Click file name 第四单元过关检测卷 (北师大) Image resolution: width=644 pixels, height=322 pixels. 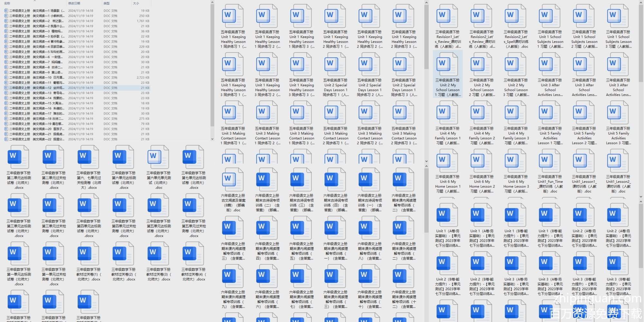124,229
